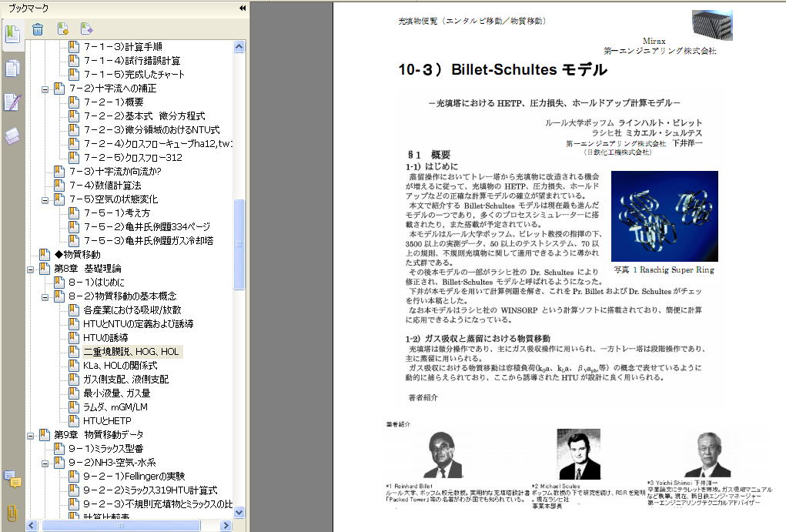Select bookmark 7-2-5)クロスフロー312
786x532 pixels.
(x=133, y=157)
